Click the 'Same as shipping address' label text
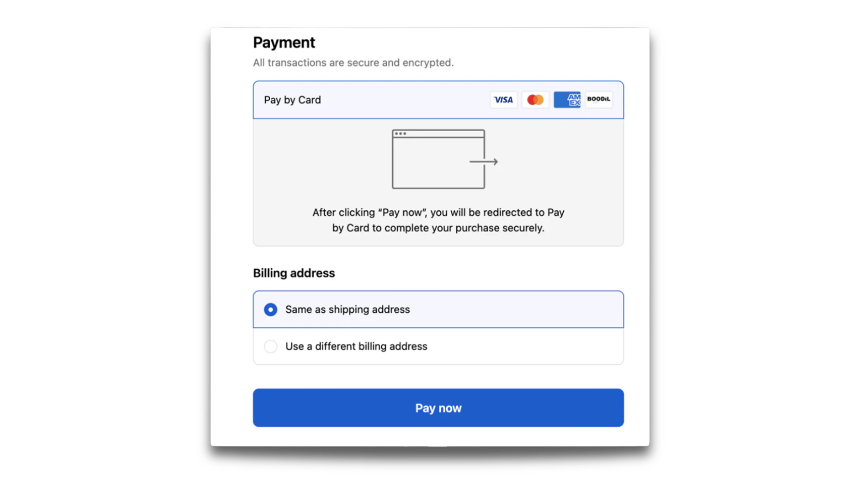Viewport: 868px width, 488px height. pos(347,310)
